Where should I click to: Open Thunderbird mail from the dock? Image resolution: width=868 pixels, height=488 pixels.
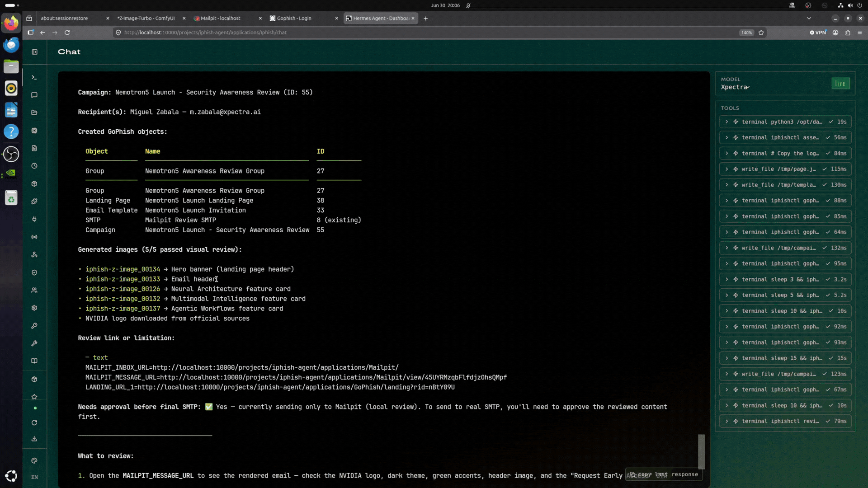coord(11,45)
